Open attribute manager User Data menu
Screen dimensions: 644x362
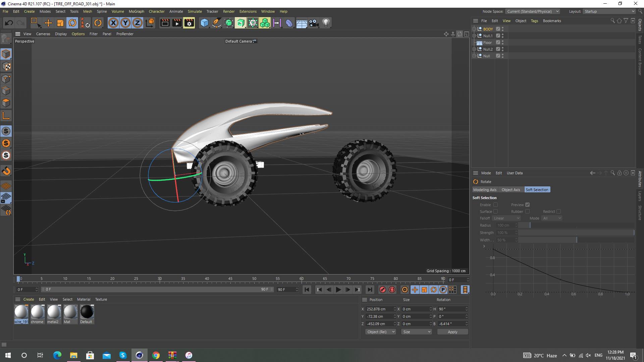click(515, 173)
